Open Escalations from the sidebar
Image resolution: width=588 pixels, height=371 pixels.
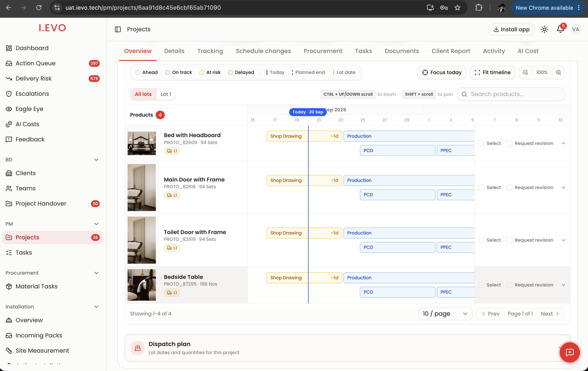pyautogui.click(x=53, y=94)
